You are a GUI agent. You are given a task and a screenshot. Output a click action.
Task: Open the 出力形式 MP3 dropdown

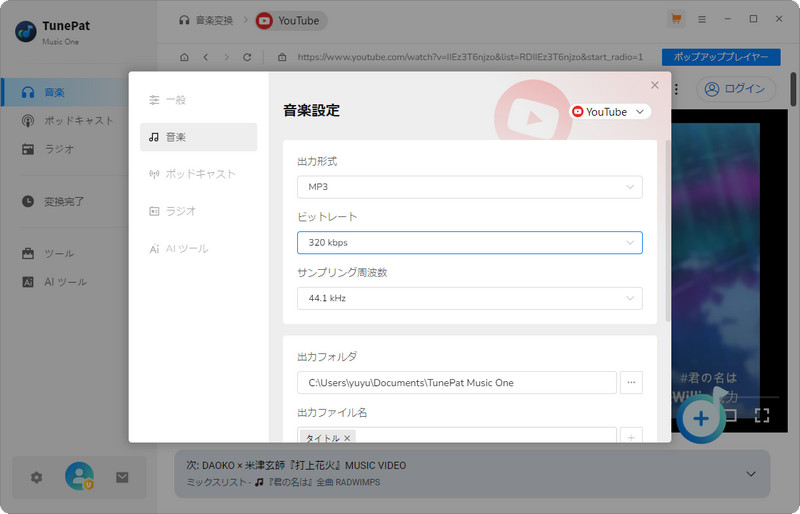(x=469, y=187)
